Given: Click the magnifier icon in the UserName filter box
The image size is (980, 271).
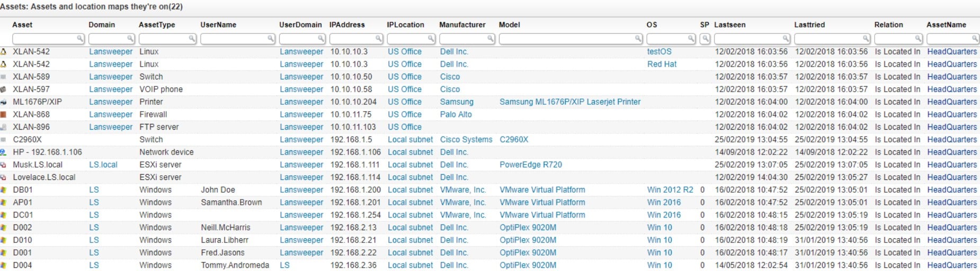Looking at the screenshot, I should point(271,39).
